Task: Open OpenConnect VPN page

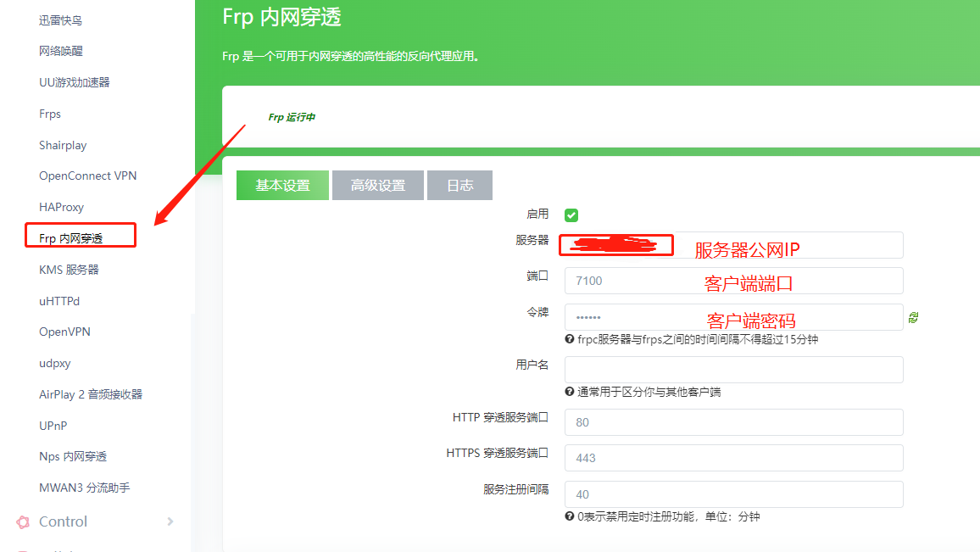Action: [87, 176]
